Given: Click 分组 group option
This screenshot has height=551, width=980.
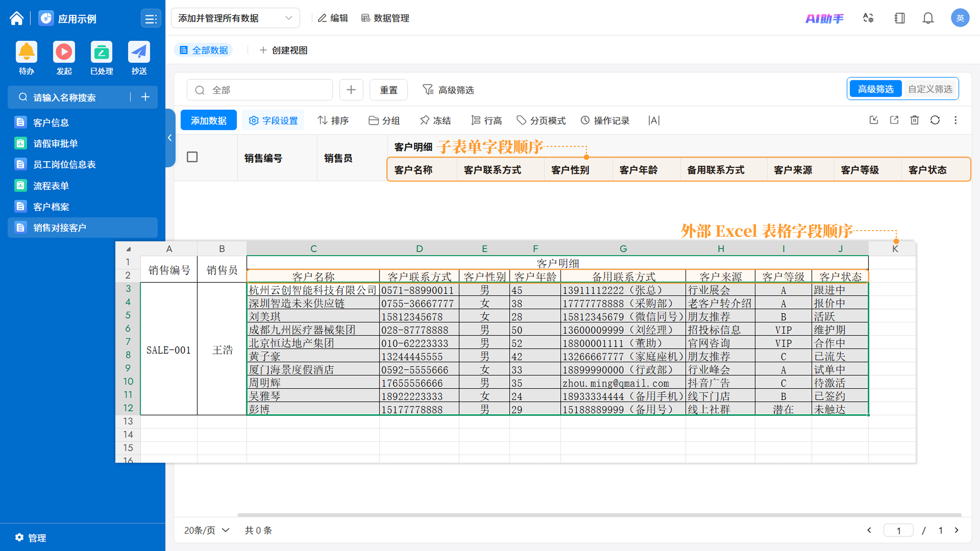Looking at the screenshot, I should click(x=384, y=121).
